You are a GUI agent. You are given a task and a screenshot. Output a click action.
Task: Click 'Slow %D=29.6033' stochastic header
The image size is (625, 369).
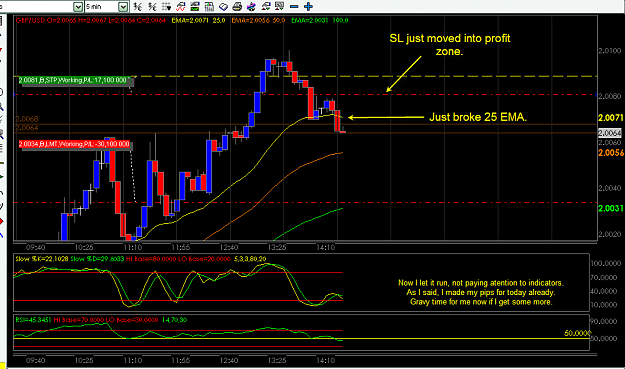97,259
